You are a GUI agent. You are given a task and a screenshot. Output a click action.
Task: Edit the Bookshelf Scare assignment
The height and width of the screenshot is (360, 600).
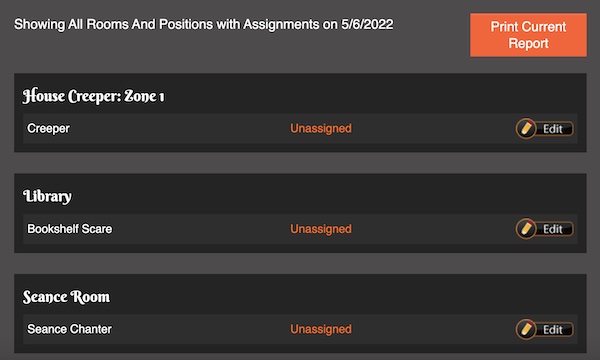(x=545, y=229)
